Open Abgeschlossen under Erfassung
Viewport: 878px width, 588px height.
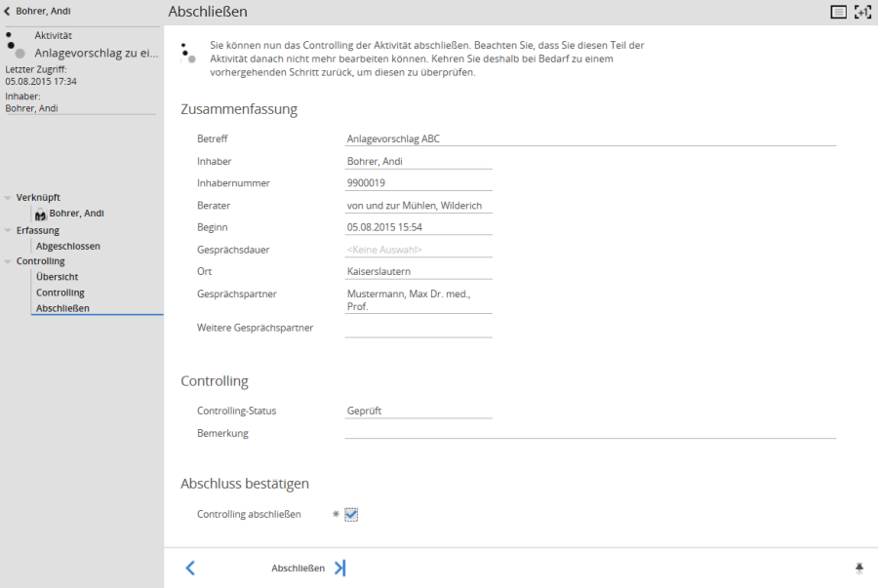click(x=67, y=247)
